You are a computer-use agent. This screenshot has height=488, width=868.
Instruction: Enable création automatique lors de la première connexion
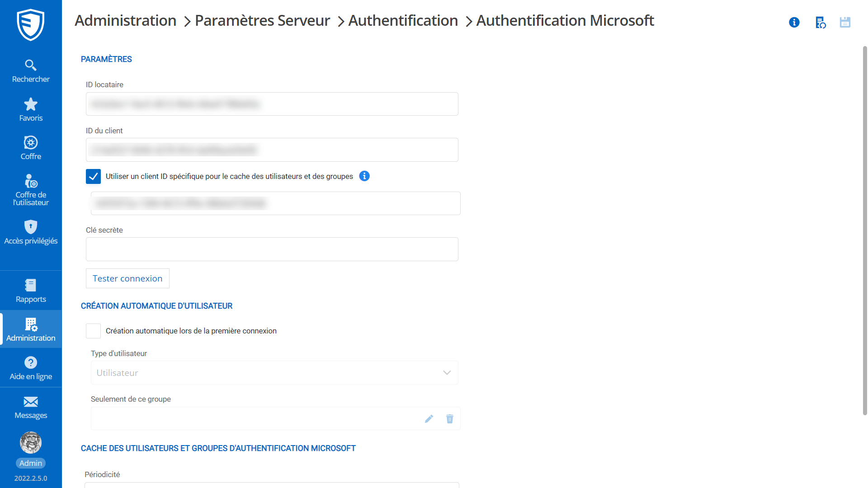click(x=93, y=331)
